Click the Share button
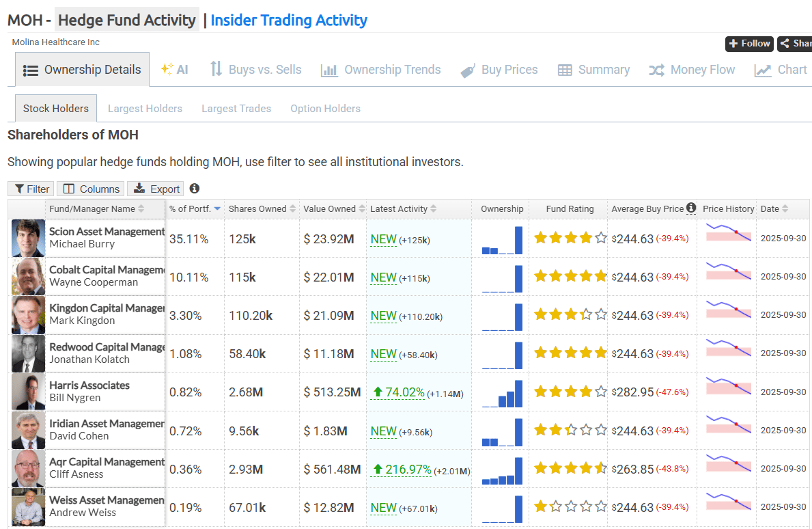812x529 pixels. coord(795,44)
